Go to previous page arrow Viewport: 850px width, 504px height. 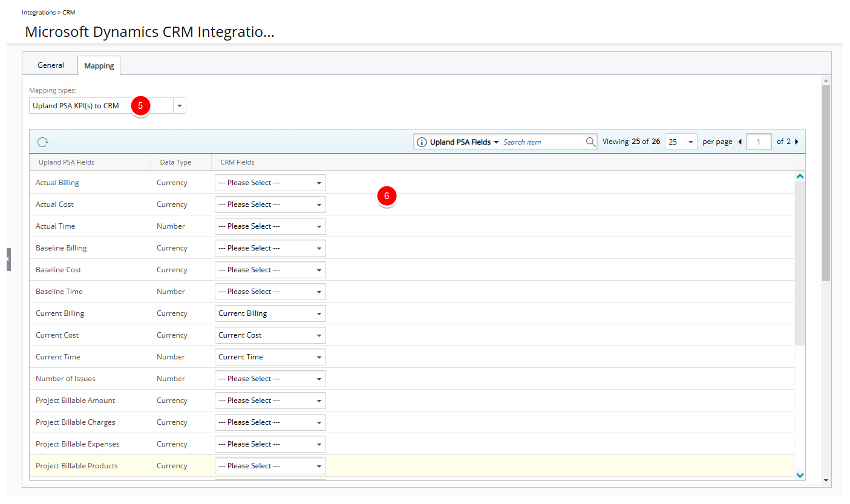tap(740, 142)
